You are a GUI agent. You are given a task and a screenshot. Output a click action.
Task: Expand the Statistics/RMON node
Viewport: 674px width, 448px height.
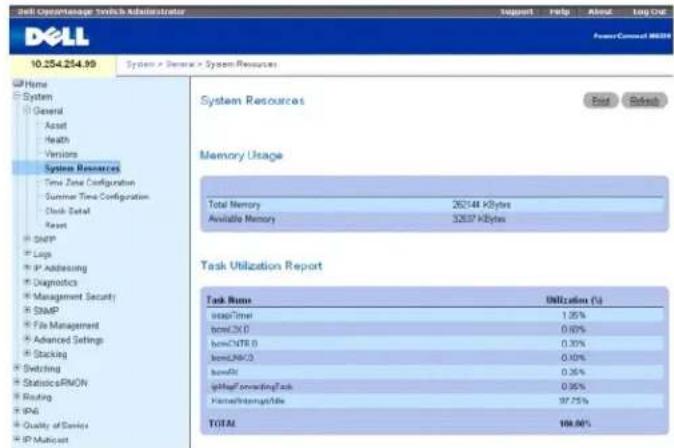click(x=17, y=383)
